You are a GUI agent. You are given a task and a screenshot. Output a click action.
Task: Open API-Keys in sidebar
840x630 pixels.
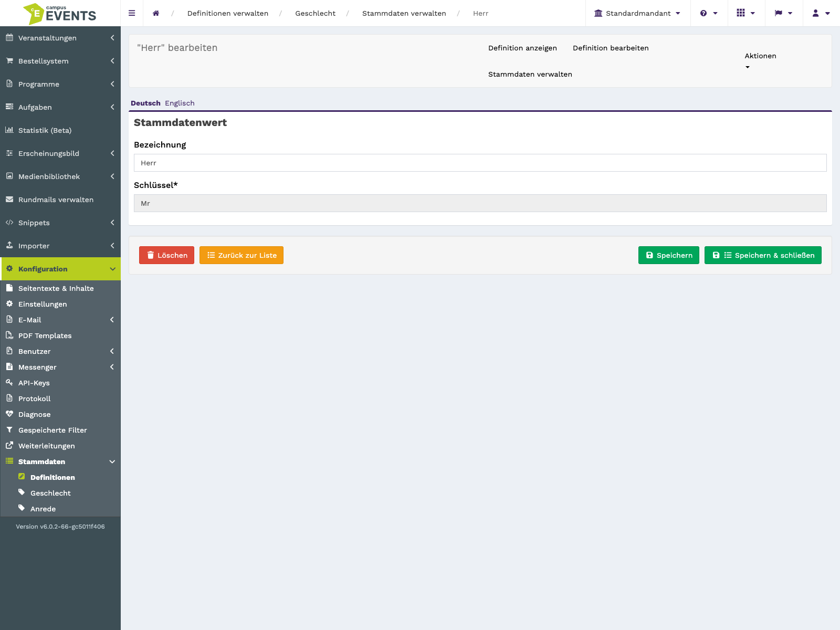coord(60,383)
